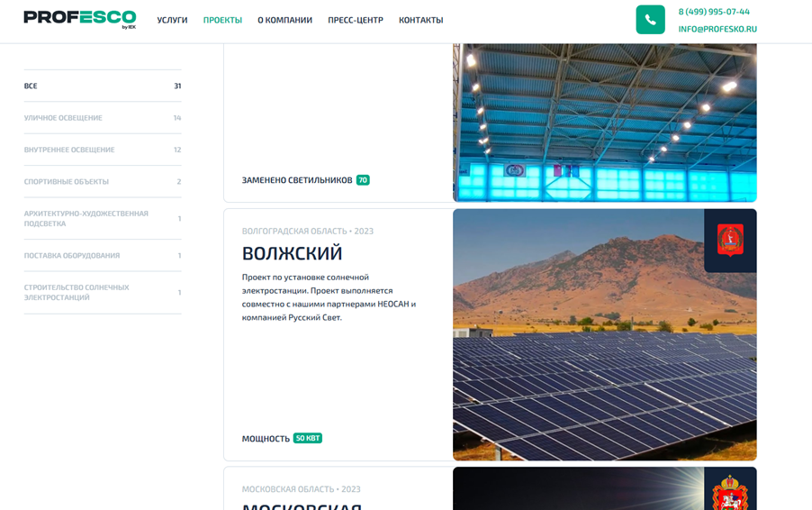Click count 12 beside ВНУТРЕННЕЕ ОСВЕЩЕНИЕ

pos(177,150)
